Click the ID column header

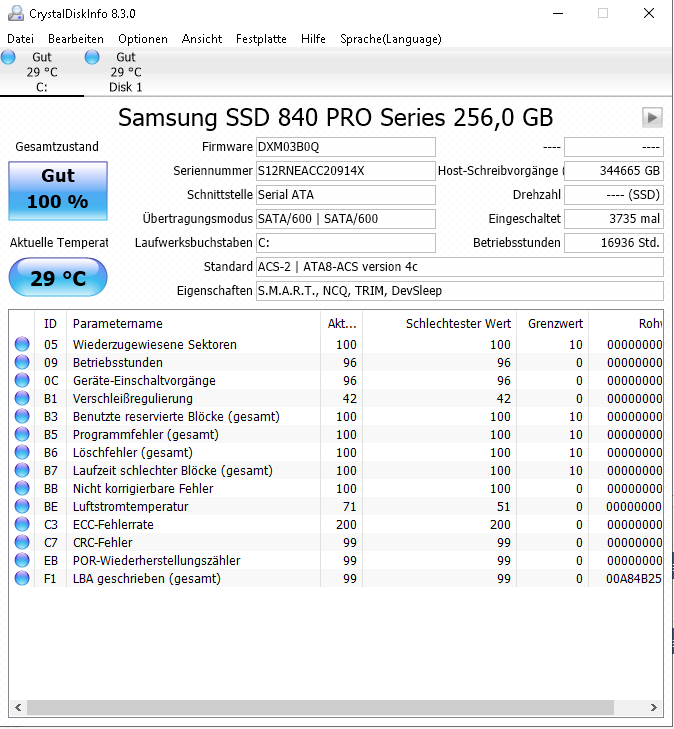point(50,324)
